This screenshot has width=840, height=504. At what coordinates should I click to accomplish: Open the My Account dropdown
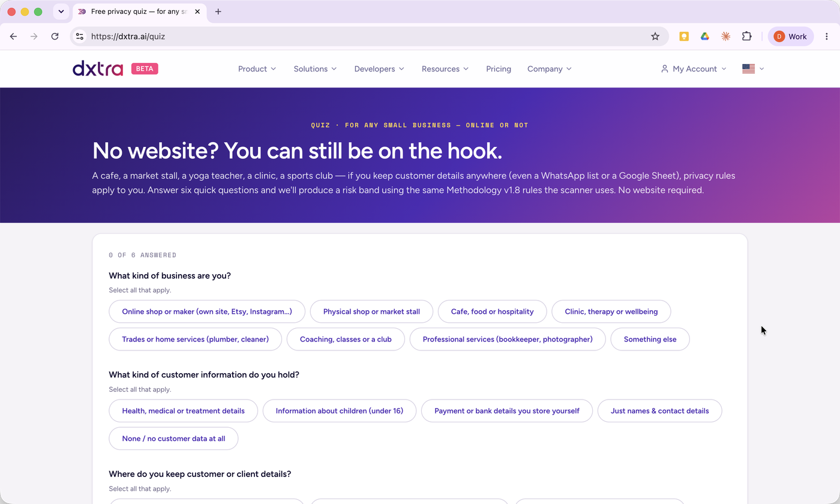[x=694, y=69]
